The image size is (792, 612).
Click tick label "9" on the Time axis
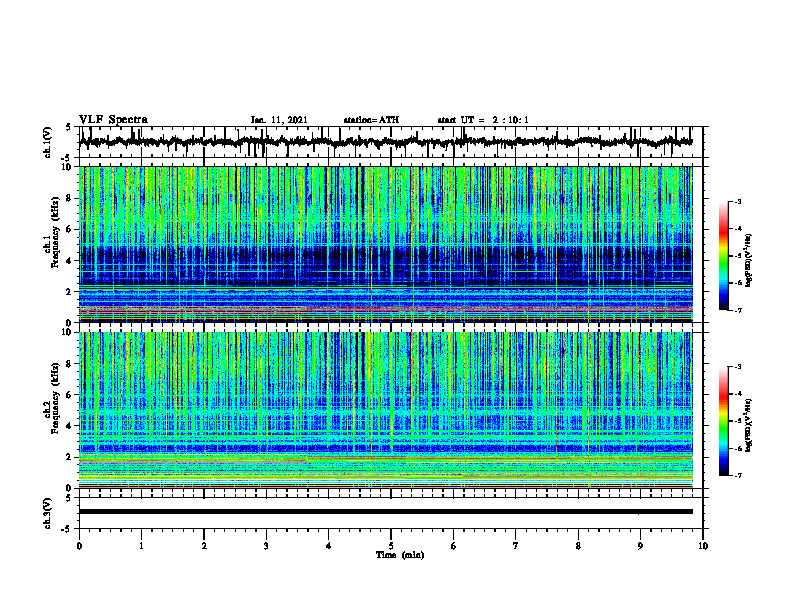point(640,546)
